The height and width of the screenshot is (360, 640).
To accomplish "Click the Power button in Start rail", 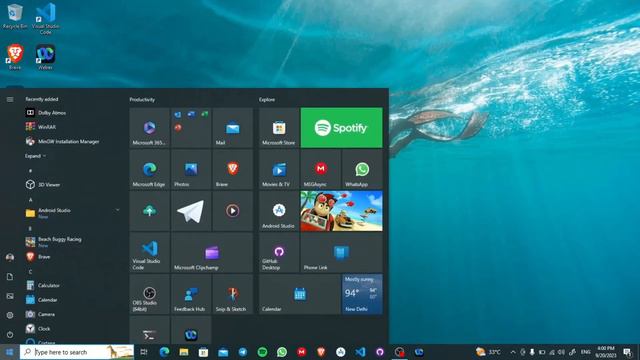I will pos(10,334).
